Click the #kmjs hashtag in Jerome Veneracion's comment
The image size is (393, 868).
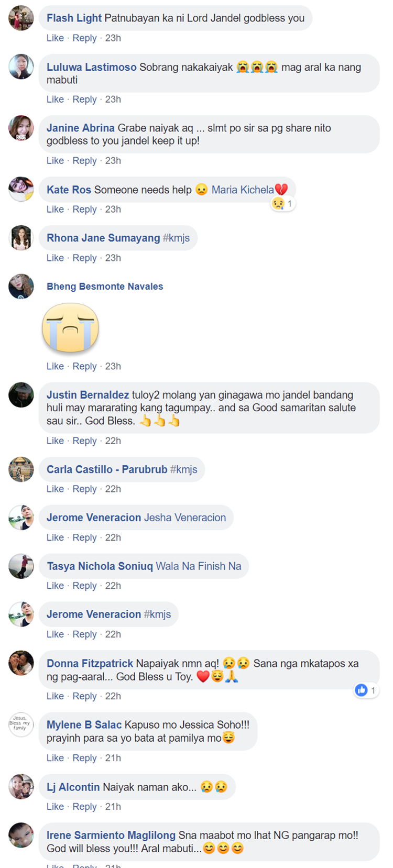[157, 614]
